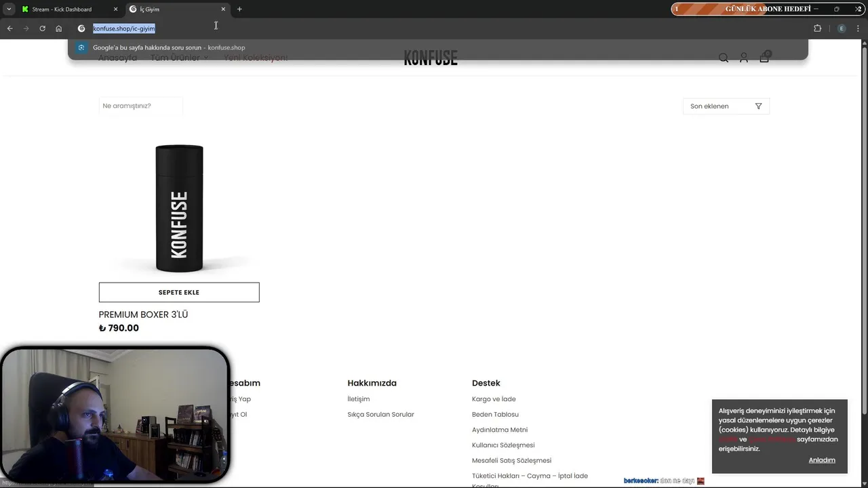Click the address bar URL konfuse.shop/ic-giyim
The height and width of the screenshot is (488, 868).
(124, 28)
